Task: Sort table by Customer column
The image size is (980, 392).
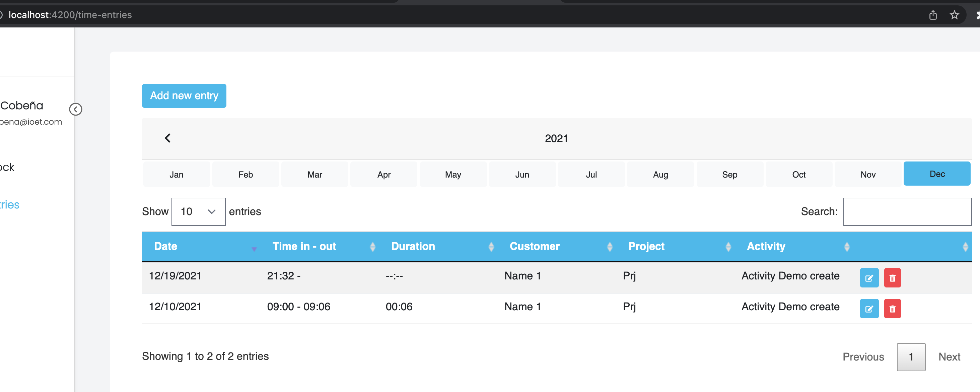Action: coord(534,246)
